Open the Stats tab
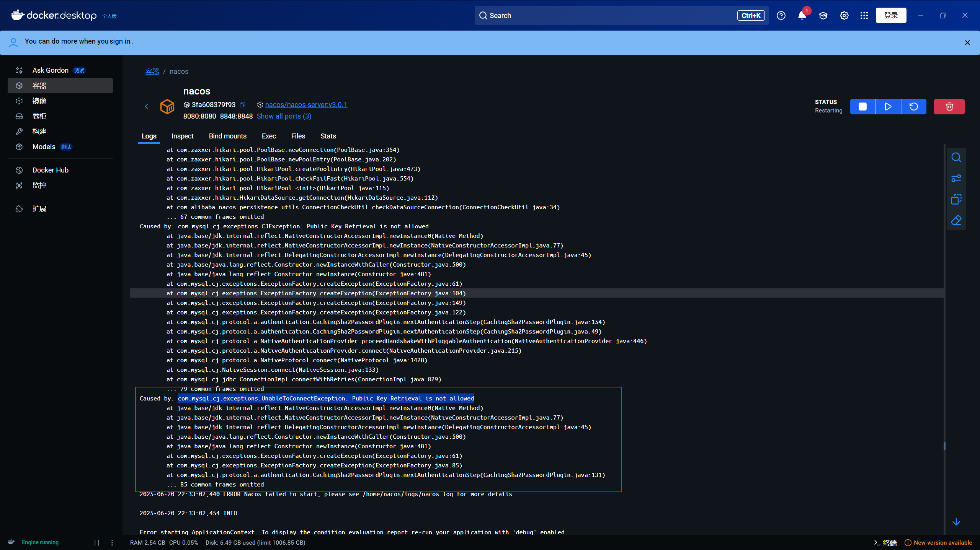 [x=328, y=136]
